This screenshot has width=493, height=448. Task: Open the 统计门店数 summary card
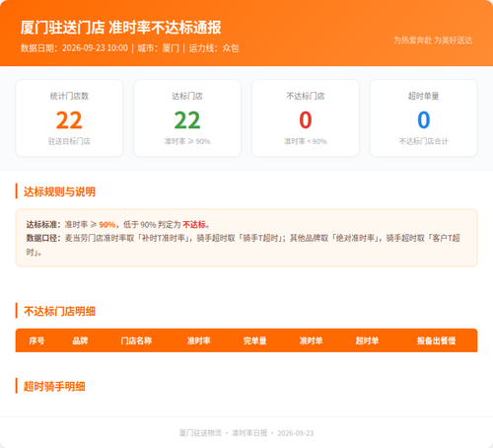coord(69,118)
